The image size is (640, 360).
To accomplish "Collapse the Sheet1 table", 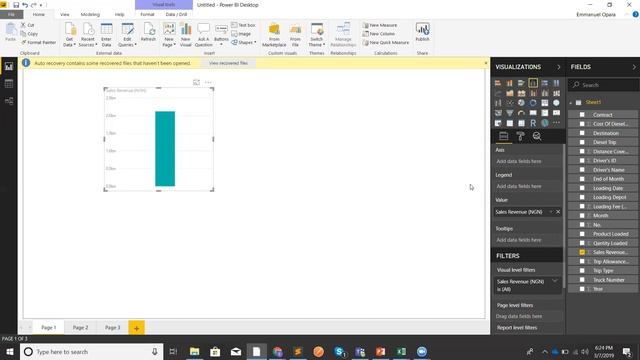I will [571, 102].
